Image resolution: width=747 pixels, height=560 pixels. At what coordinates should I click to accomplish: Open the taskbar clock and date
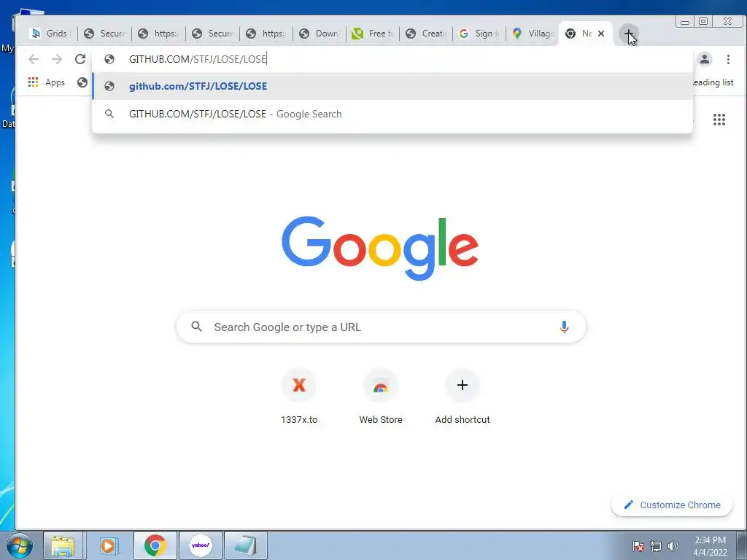[710, 546]
